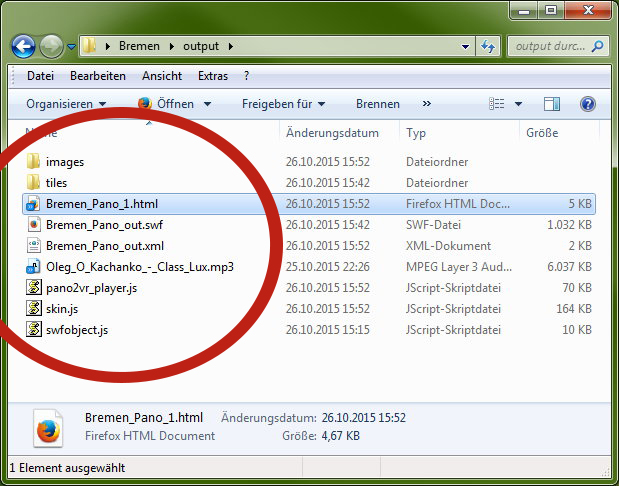Select the Oleg_O_Kachanko mp3 file icon
619x486 pixels.
(34, 267)
